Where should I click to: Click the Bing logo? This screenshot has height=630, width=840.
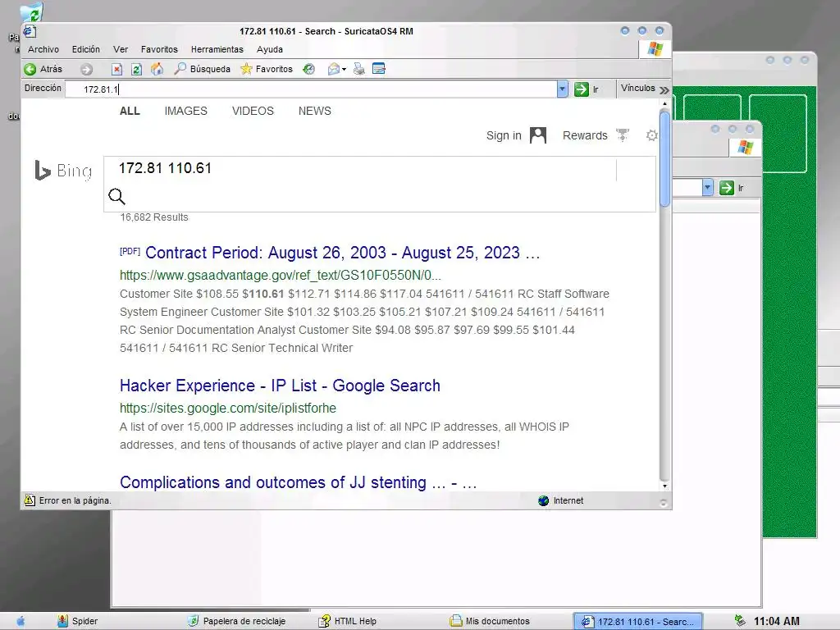click(x=63, y=171)
